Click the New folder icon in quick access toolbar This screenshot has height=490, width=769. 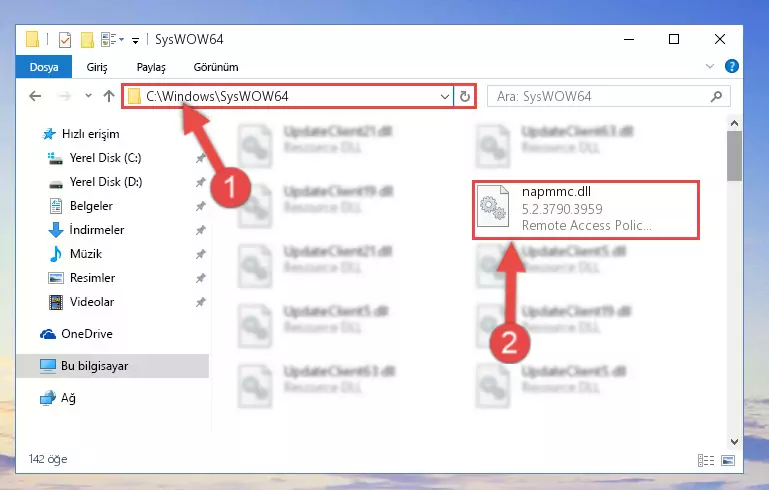(x=87, y=39)
